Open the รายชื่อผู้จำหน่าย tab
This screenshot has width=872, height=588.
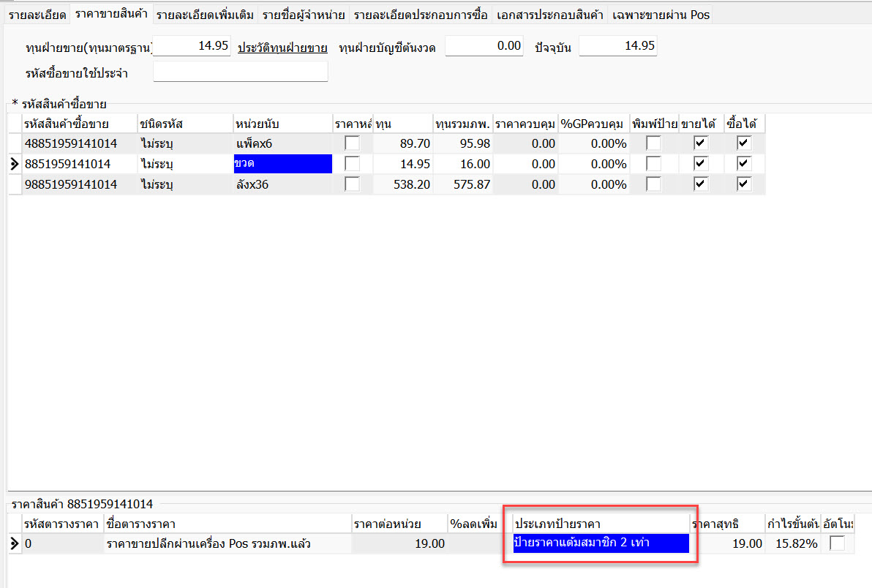point(303,15)
